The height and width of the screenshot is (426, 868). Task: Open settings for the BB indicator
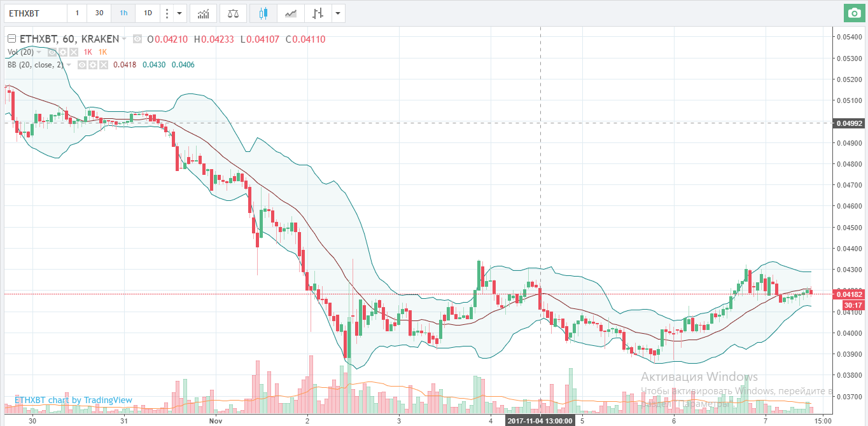pyautogui.click(x=94, y=65)
